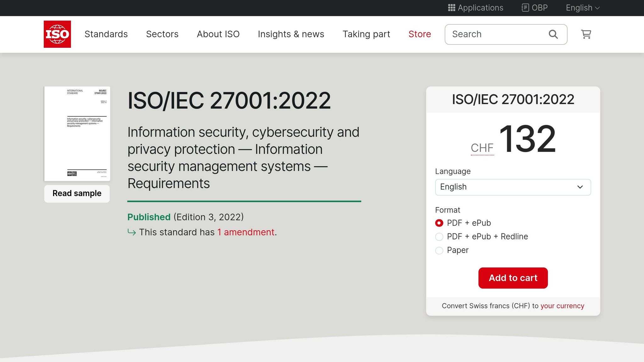Open the shopping cart
This screenshot has width=644, height=362.
[x=586, y=34]
